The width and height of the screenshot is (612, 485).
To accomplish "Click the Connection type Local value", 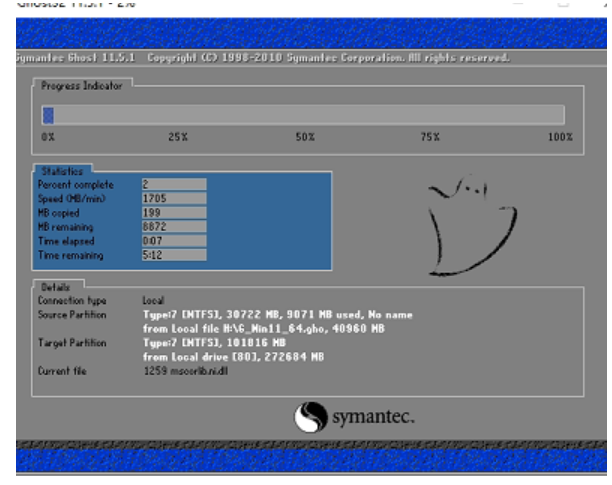I will coord(153,300).
